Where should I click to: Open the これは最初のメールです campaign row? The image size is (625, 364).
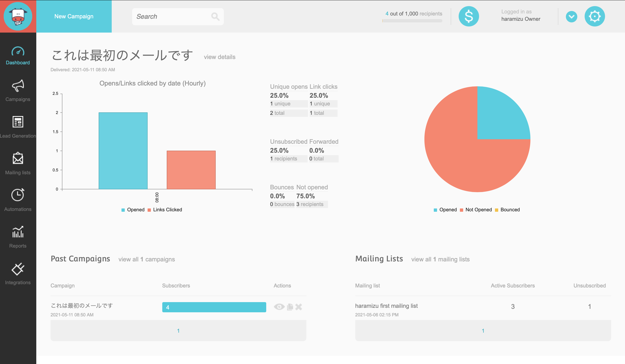pyautogui.click(x=82, y=306)
